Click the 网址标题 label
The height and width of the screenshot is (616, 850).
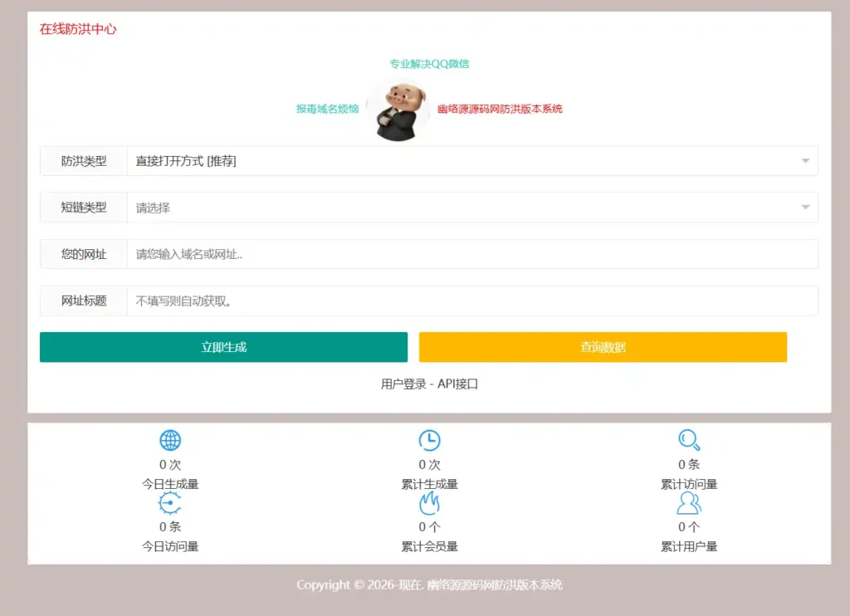click(x=84, y=301)
